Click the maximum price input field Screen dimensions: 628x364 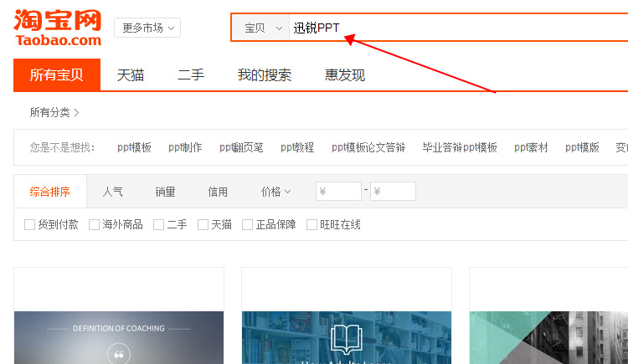[x=393, y=192]
